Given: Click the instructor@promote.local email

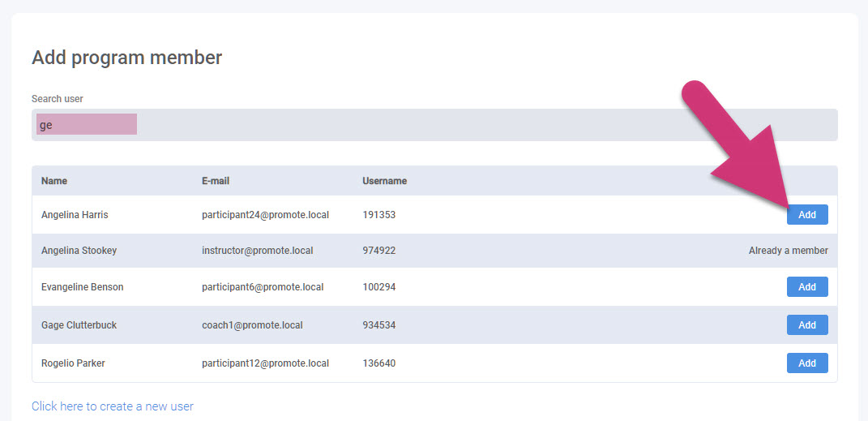Looking at the screenshot, I should tap(258, 251).
